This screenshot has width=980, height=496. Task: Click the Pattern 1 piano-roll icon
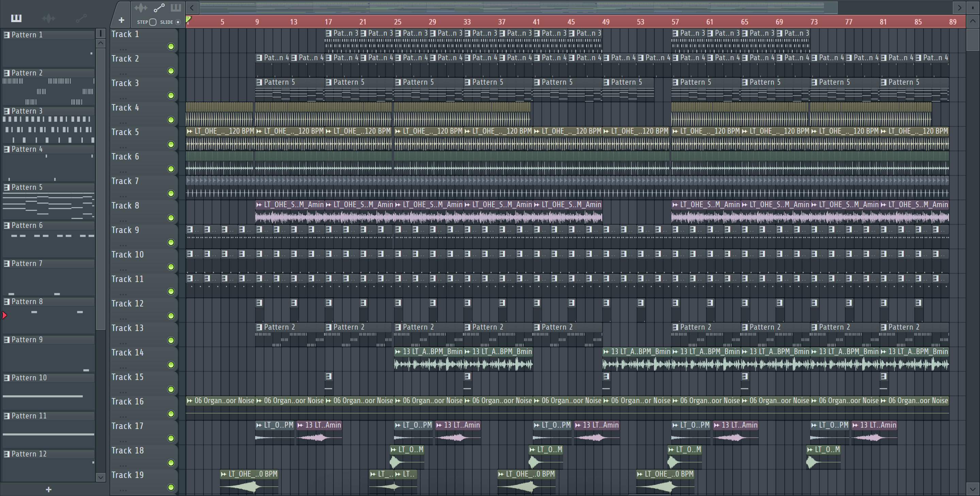[6, 35]
